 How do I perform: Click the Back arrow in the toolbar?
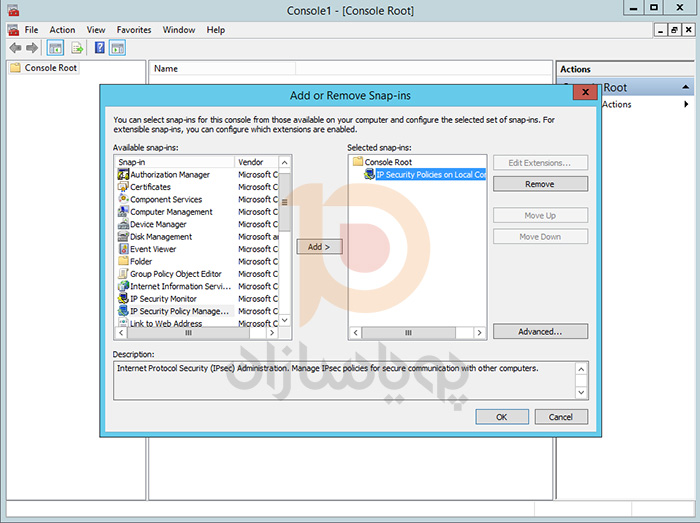pos(16,48)
